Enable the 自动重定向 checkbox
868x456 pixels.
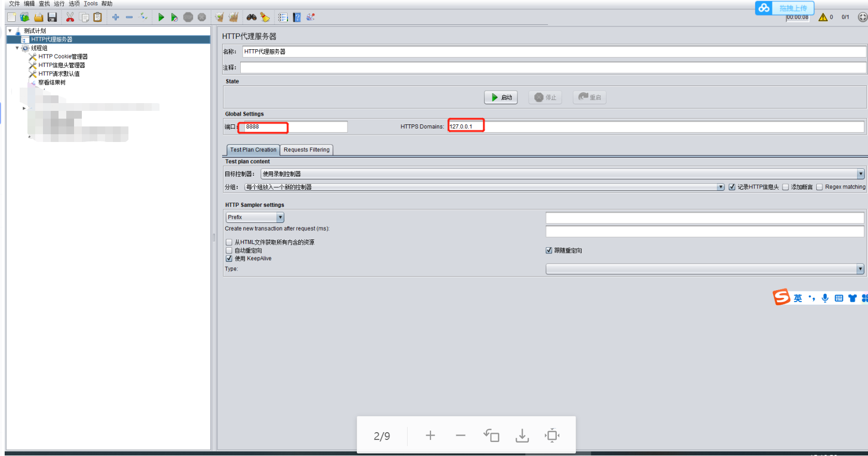[229, 250]
